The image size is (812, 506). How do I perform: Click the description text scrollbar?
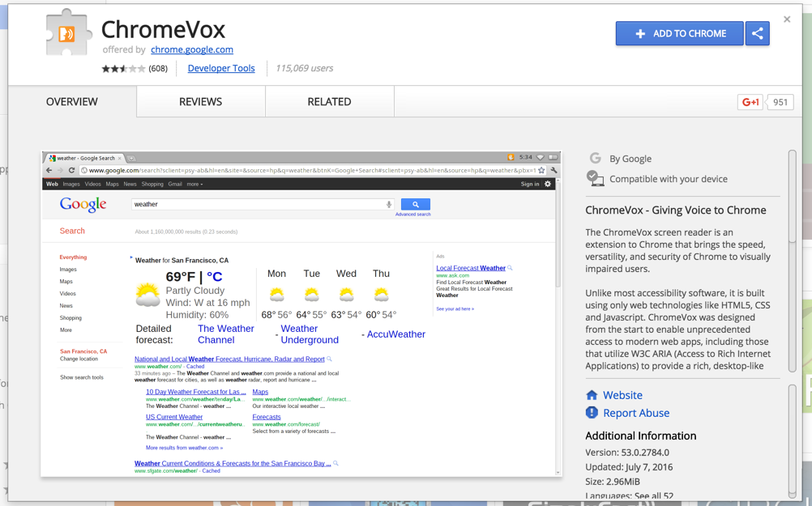pos(792,261)
